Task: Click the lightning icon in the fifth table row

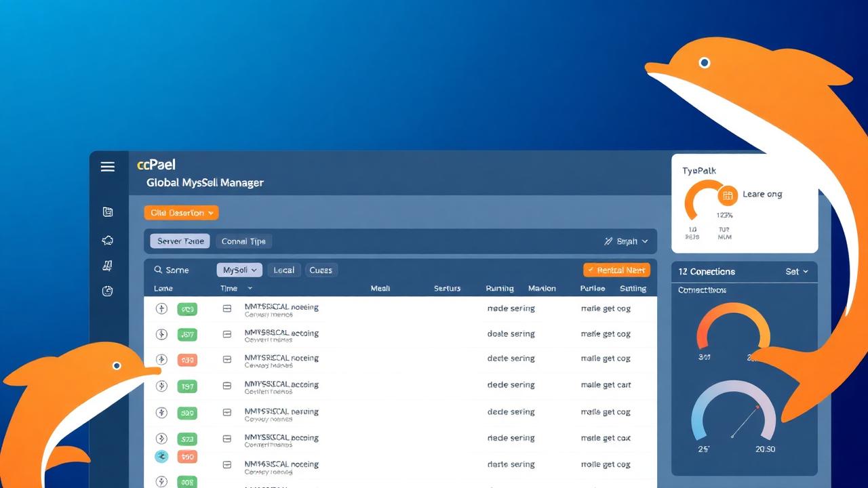Action: click(161, 412)
